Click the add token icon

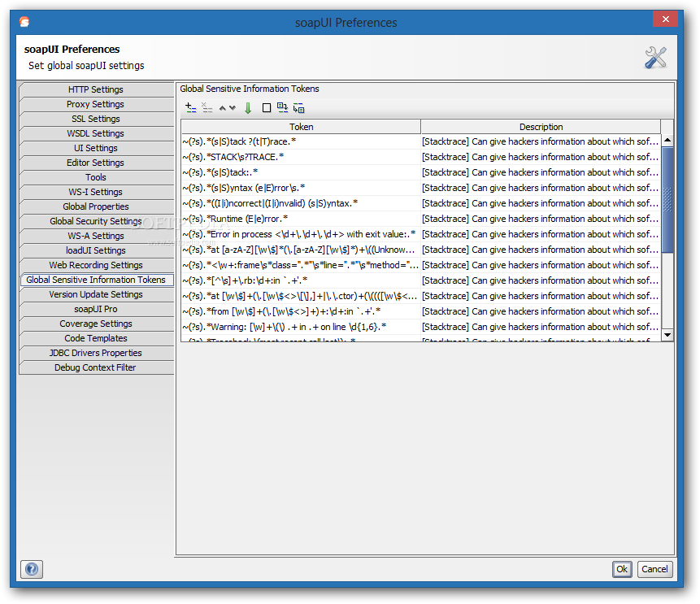tap(190, 107)
